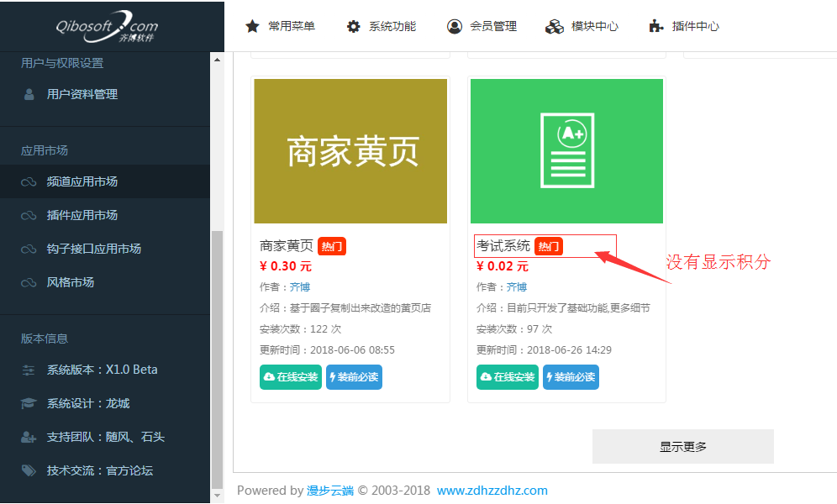Image resolution: width=837 pixels, height=504 pixels.
Task: Click 在线安装 for 商家黄页
Action: (x=291, y=377)
